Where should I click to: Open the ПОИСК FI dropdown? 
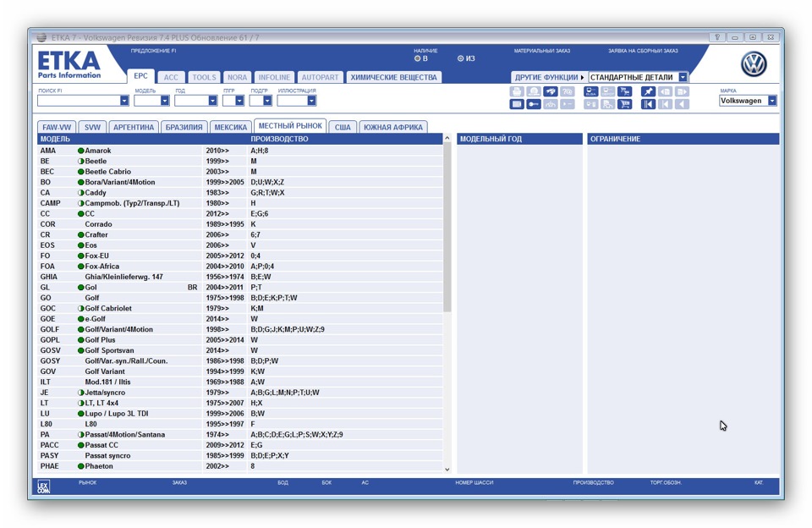coord(124,101)
